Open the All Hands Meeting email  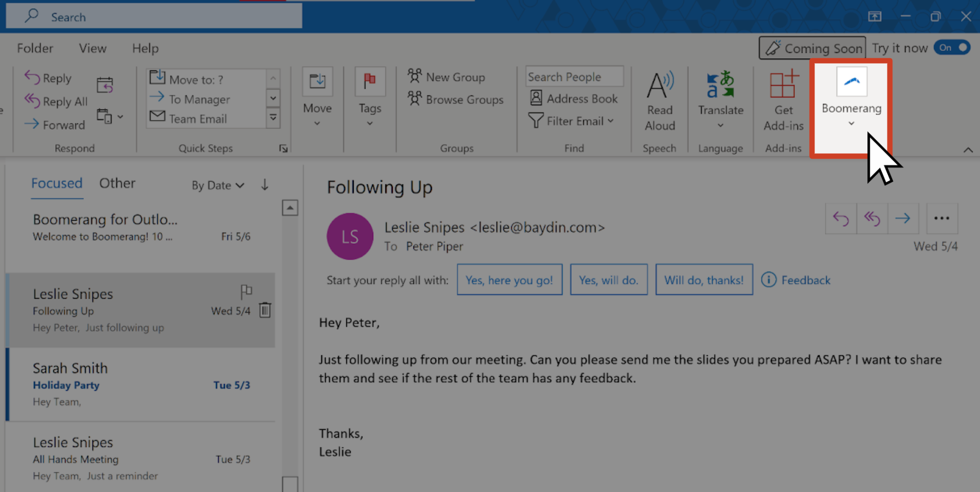[x=141, y=457]
